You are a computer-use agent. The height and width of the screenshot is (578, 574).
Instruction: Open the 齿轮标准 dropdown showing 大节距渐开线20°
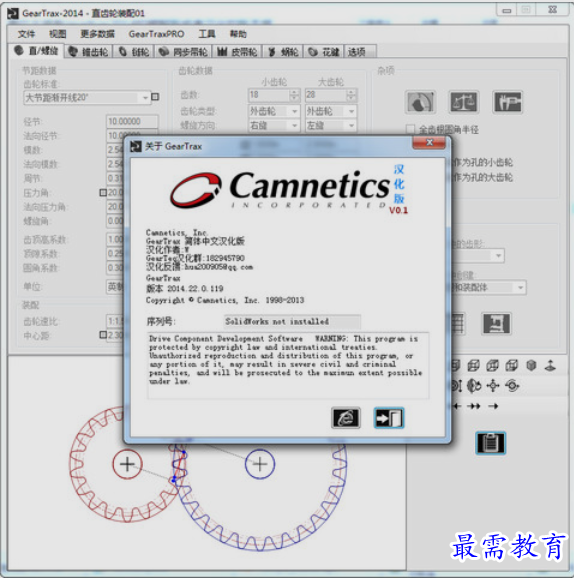(x=87, y=98)
